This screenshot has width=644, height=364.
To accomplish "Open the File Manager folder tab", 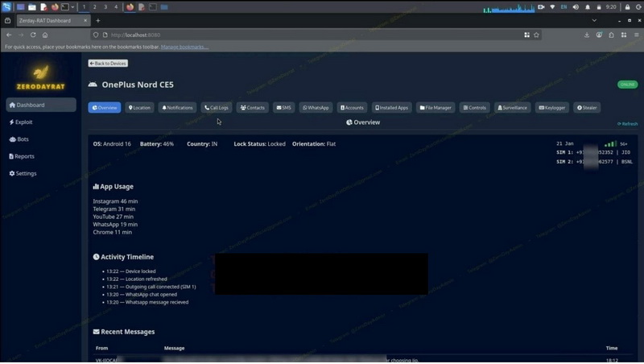I will [436, 107].
